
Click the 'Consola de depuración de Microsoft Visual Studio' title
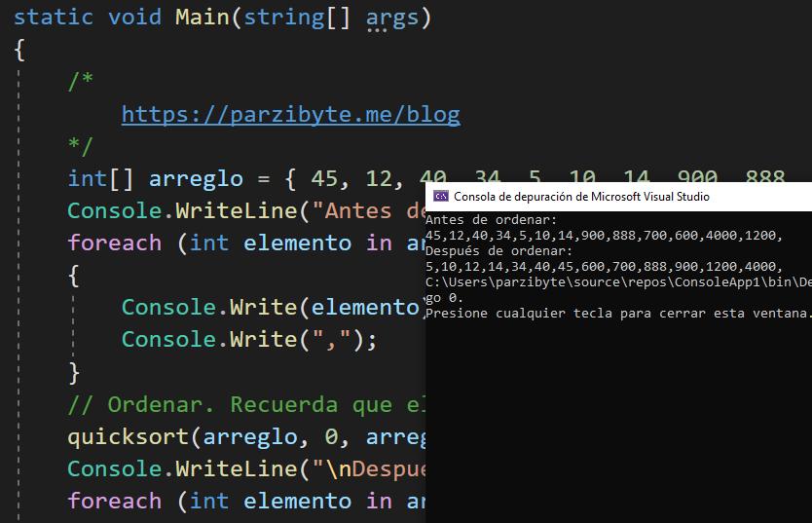pyautogui.click(x=581, y=197)
